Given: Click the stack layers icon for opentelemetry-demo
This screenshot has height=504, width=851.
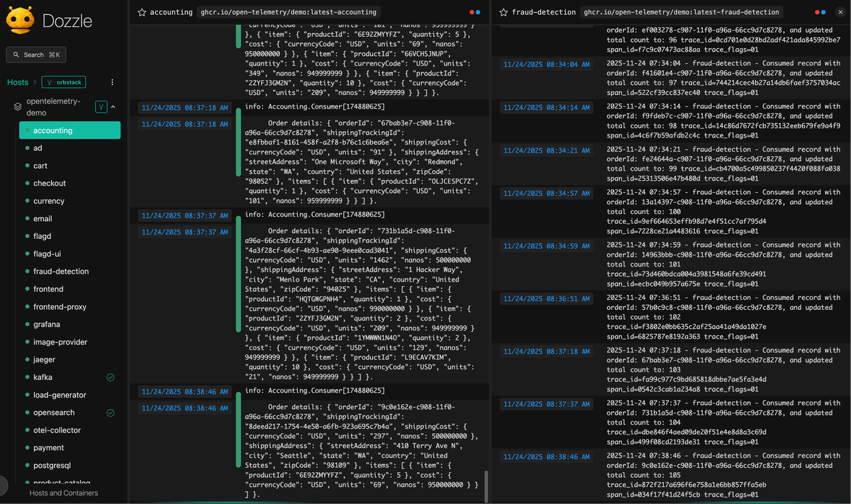Looking at the screenshot, I should [18, 106].
